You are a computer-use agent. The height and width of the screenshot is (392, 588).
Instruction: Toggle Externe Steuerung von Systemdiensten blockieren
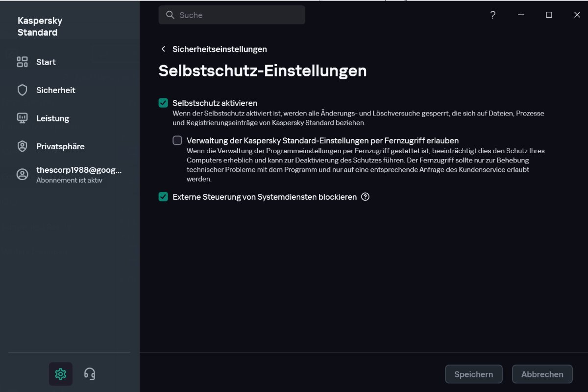click(x=163, y=197)
